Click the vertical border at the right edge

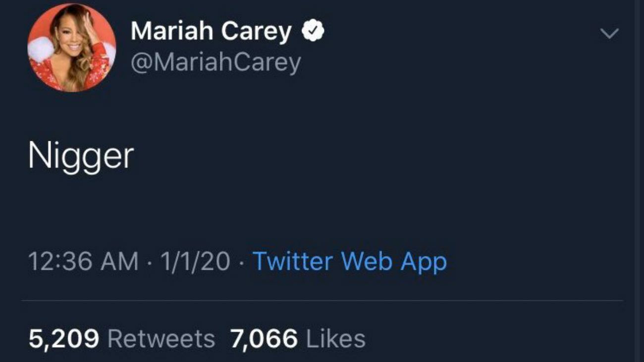[x=635, y=181]
